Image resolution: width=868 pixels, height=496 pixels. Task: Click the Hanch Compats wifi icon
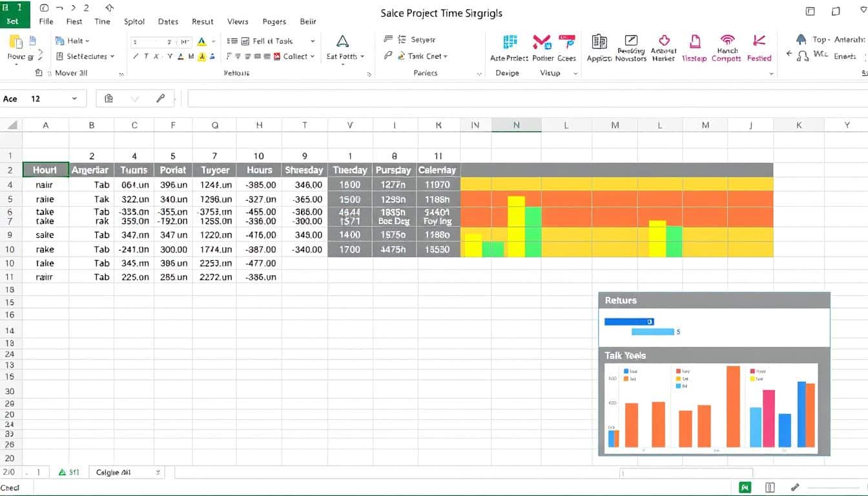(x=727, y=39)
